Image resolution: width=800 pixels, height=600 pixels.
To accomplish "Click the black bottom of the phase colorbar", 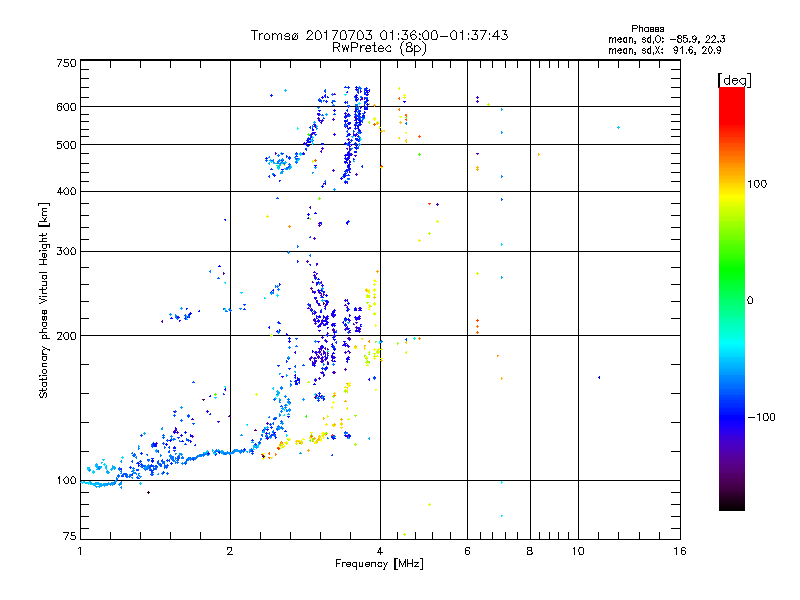I will point(732,503).
